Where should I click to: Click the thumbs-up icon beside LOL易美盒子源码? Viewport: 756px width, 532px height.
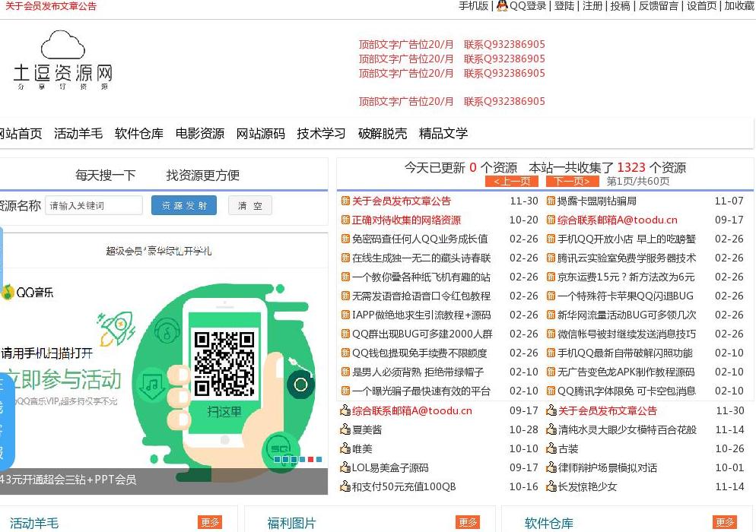tap(345, 467)
